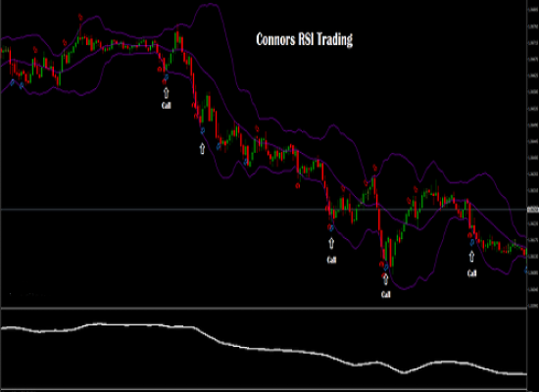Image resolution: width=539 pixels, height=392 pixels.
Task: Select the up arrow that has no Call label
Action: click(x=202, y=149)
